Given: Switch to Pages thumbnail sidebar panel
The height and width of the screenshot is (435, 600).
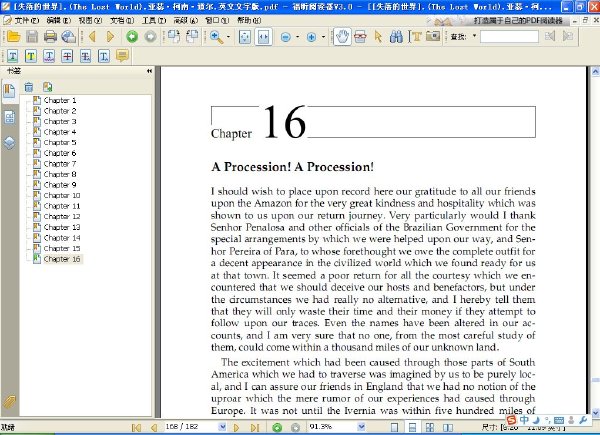Looking at the screenshot, I should (x=10, y=117).
